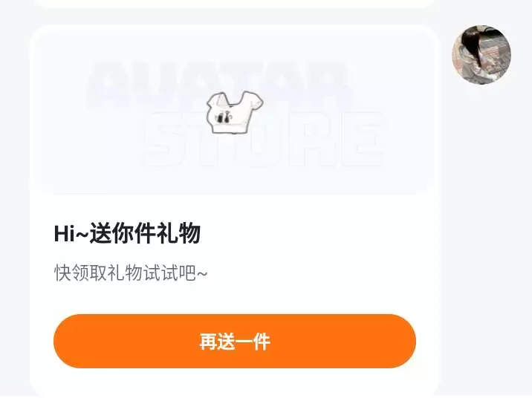Open the Hi~送你件礼物 gift title
Screen dimensions: 532x398
[127, 234]
